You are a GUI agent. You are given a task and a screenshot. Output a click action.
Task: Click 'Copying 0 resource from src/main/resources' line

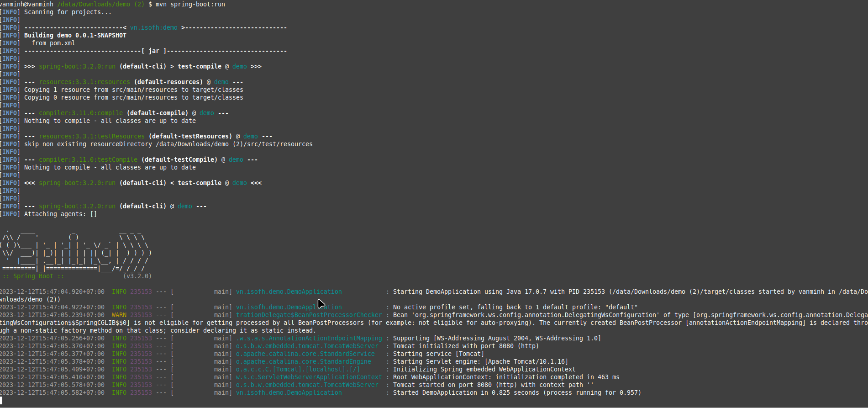pos(134,97)
